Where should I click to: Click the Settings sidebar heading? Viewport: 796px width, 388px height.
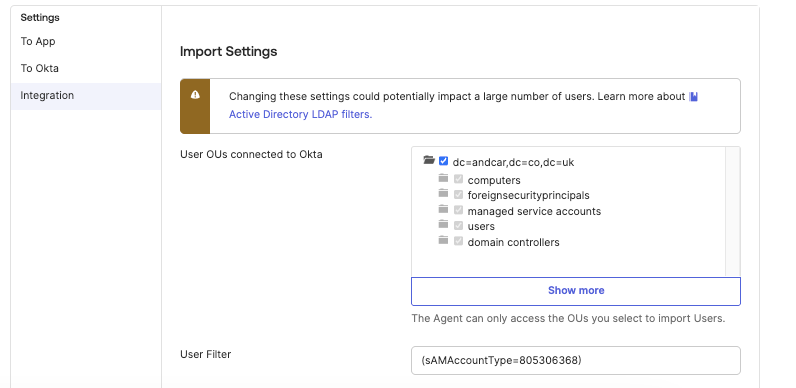pyautogui.click(x=40, y=18)
